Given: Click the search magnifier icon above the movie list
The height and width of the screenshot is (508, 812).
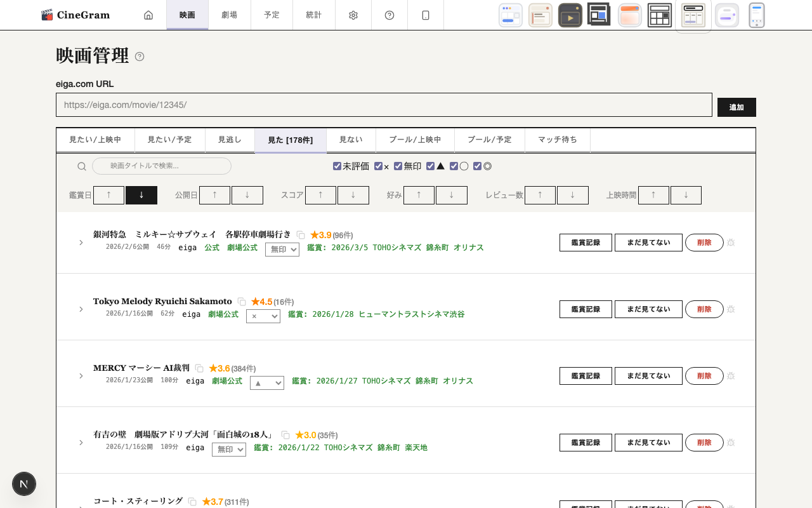Looking at the screenshot, I should (x=81, y=166).
